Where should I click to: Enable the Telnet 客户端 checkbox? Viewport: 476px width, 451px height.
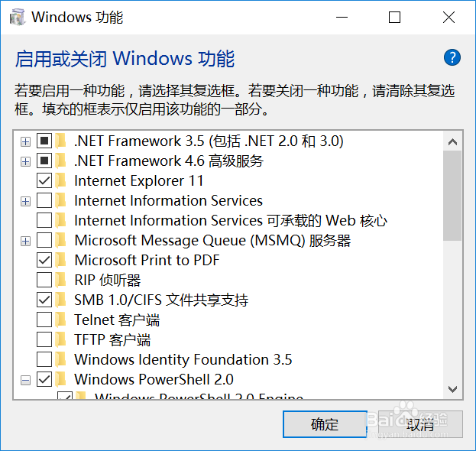(x=44, y=320)
